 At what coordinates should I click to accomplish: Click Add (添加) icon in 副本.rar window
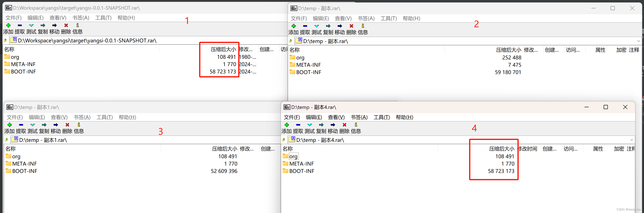[294, 26]
